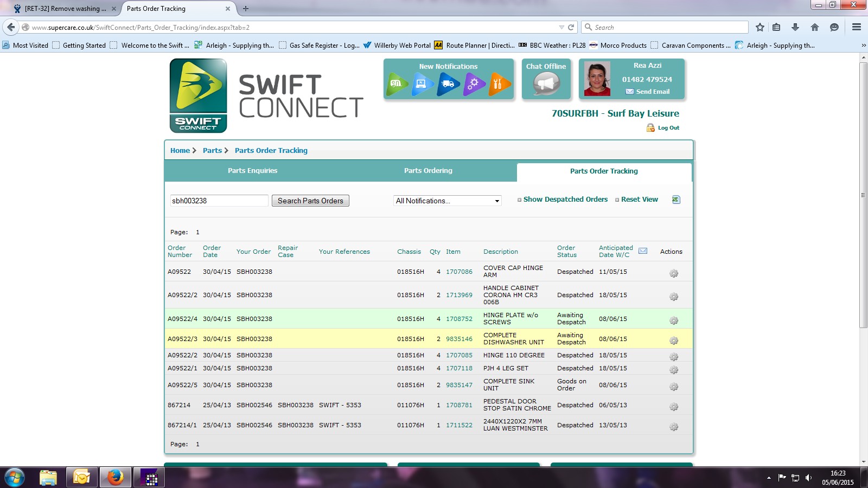This screenshot has width=868, height=488.
Task: Open actions gear for COMPLETE DISHWASHER UNIT
Action: coord(674,341)
